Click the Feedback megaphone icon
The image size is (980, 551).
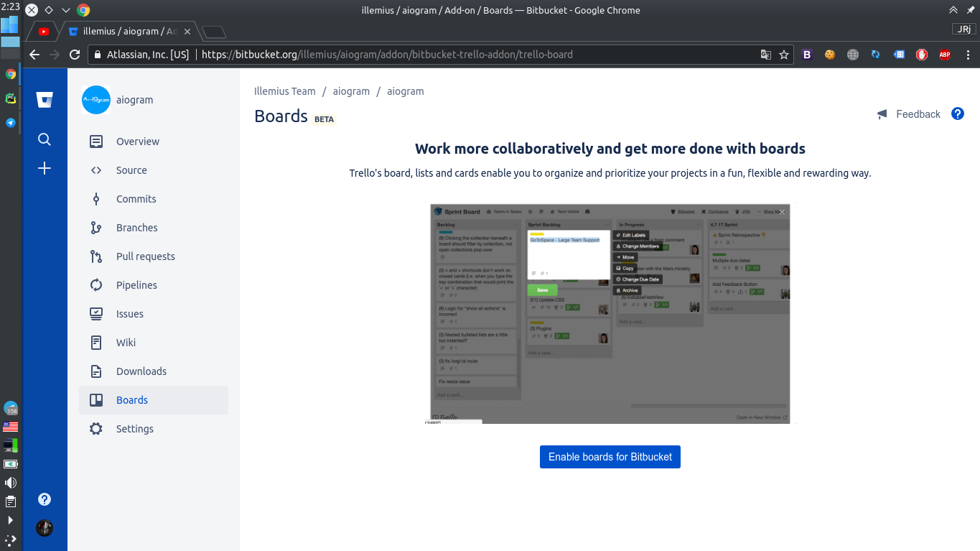click(882, 114)
